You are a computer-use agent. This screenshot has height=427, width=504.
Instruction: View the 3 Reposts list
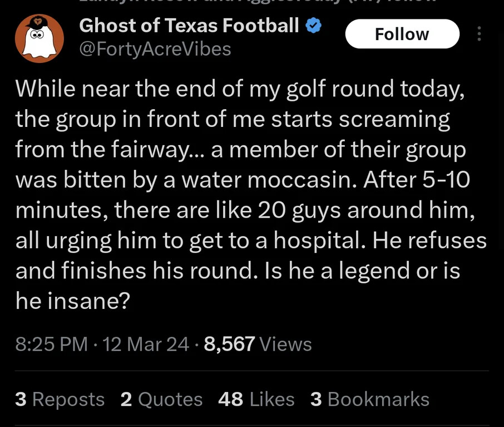pos(60,399)
